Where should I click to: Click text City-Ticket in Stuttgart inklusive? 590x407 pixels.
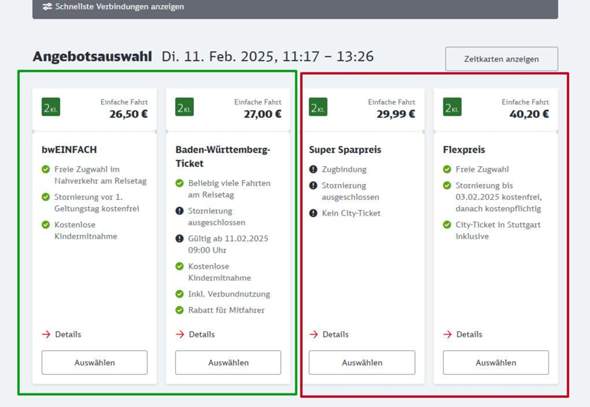click(498, 231)
